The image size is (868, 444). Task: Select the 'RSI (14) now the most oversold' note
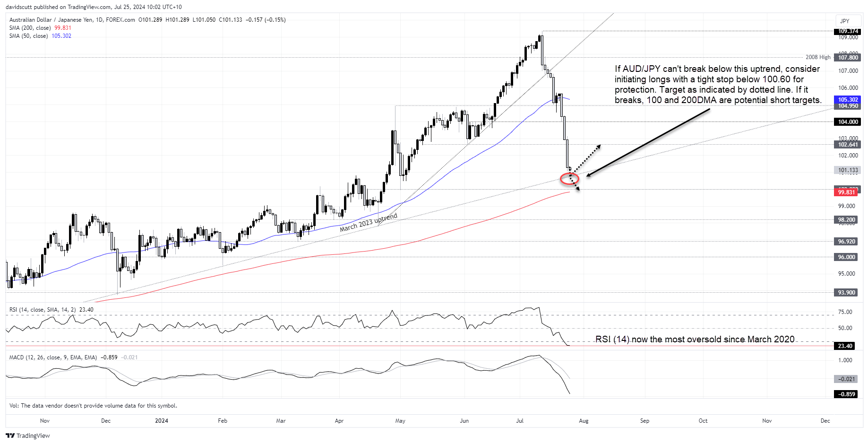tap(695, 340)
